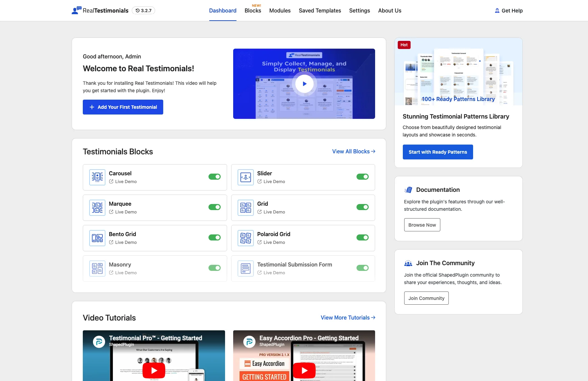Click ShapedPlugin channel logo on Testimonial Pro video
The height and width of the screenshot is (381, 588).
point(99,342)
